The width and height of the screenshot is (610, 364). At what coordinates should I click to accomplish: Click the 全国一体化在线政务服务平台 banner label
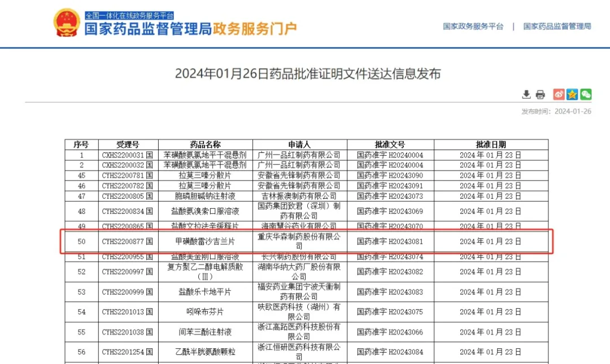pyautogui.click(x=129, y=16)
